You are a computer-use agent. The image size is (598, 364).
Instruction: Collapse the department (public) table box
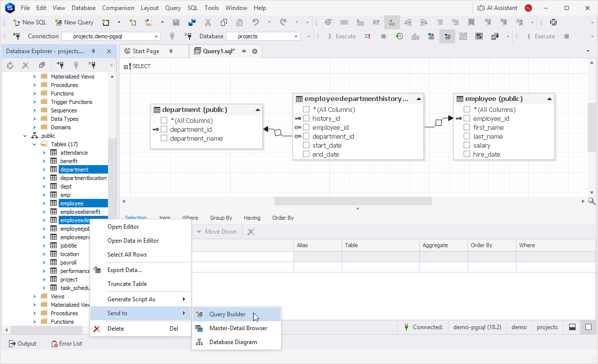[258, 110]
